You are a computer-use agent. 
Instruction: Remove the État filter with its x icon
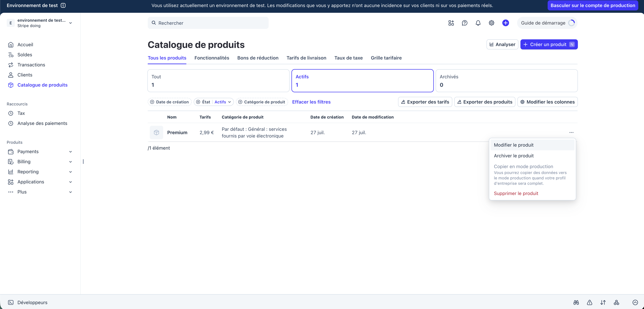click(x=198, y=102)
